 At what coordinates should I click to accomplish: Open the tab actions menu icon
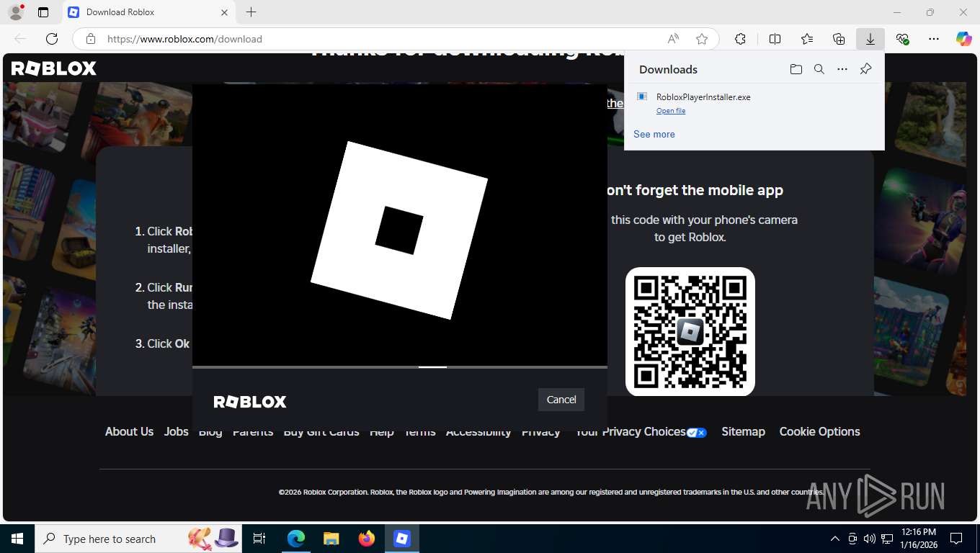[x=43, y=12]
